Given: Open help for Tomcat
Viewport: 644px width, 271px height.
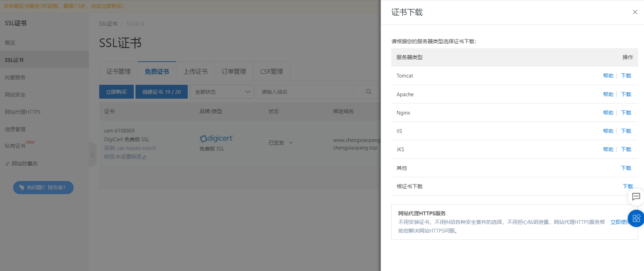Looking at the screenshot, I should [608, 75].
